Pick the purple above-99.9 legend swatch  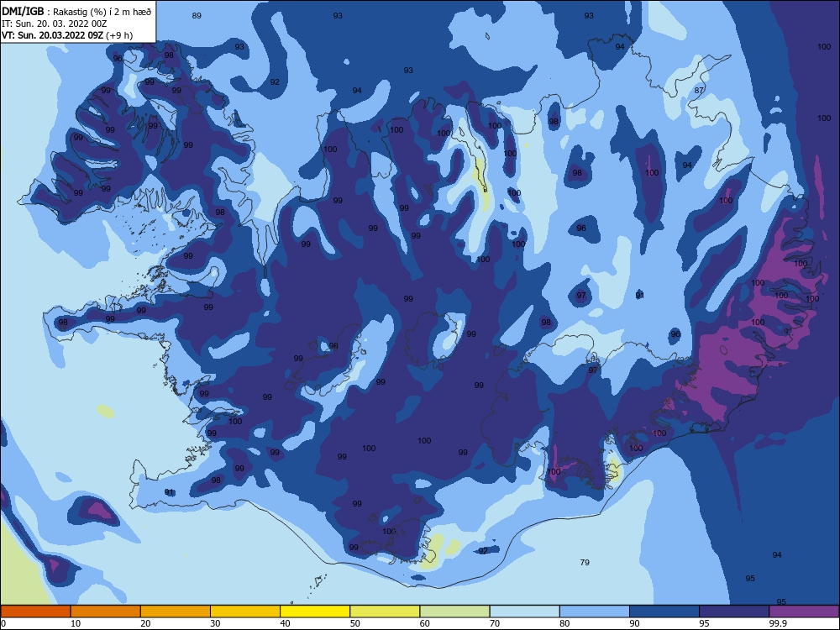pos(805,612)
